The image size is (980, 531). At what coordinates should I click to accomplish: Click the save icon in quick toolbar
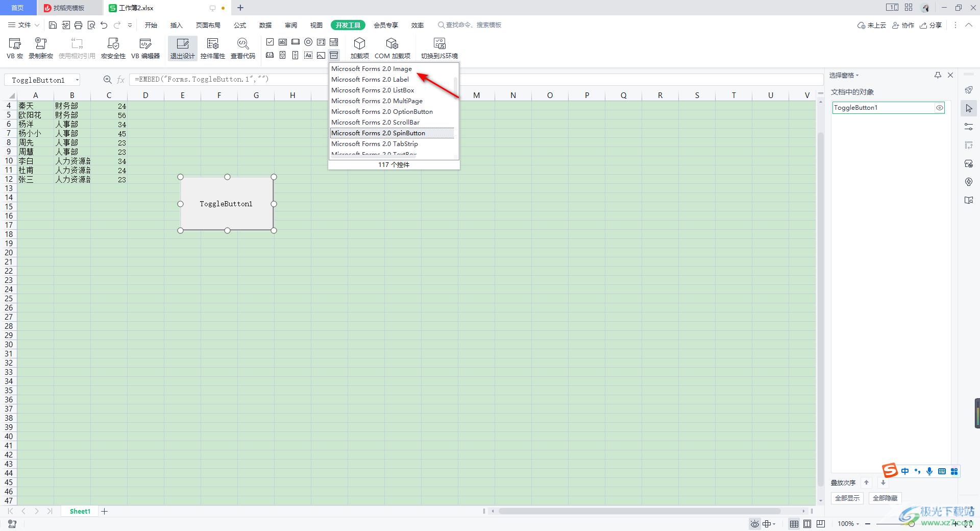tap(53, 25)
